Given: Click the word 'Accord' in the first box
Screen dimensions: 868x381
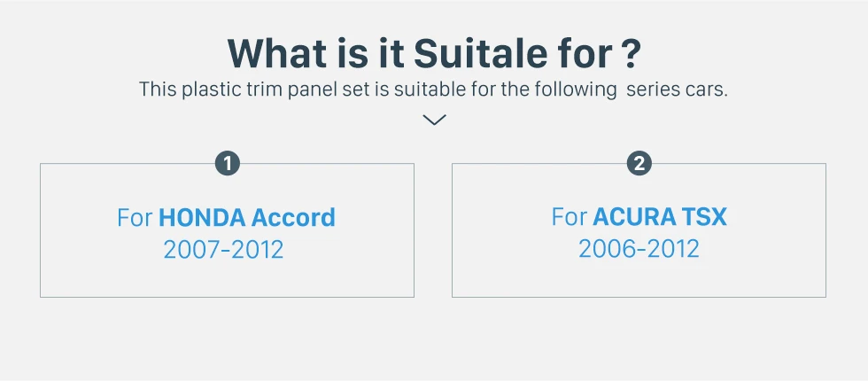Looking at the screenshot, I should click(293, 218).
